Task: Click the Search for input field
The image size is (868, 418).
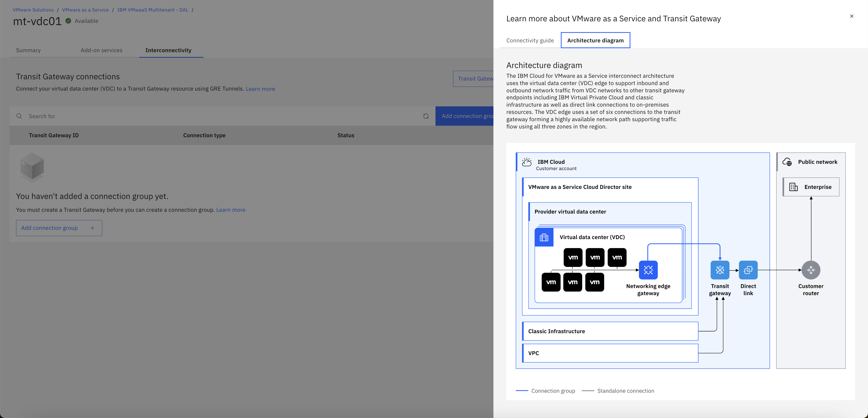Action: pyautogui.click(x=222, y=116)
